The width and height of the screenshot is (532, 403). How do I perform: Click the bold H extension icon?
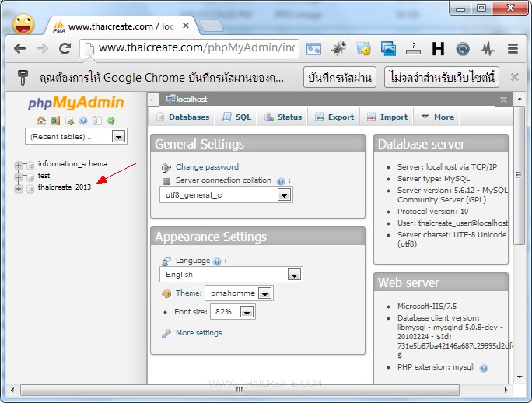click(438, 49)
